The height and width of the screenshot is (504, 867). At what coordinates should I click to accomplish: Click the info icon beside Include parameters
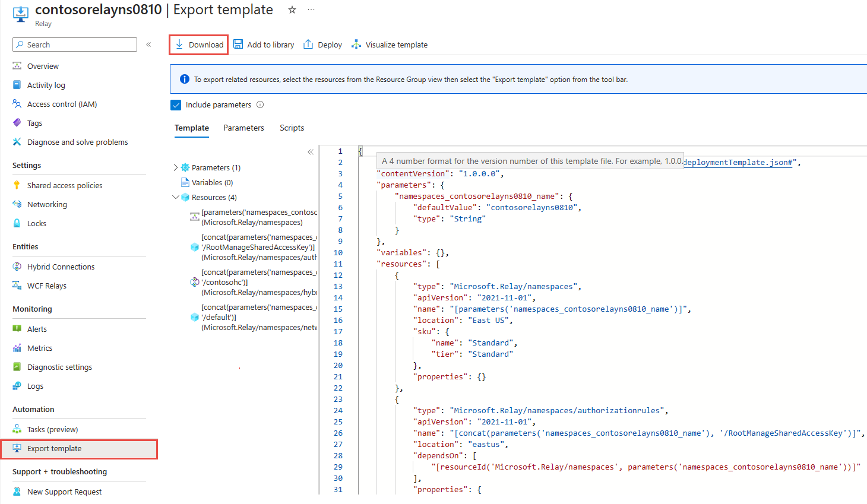pyautogui.click(x=260, y=104)
